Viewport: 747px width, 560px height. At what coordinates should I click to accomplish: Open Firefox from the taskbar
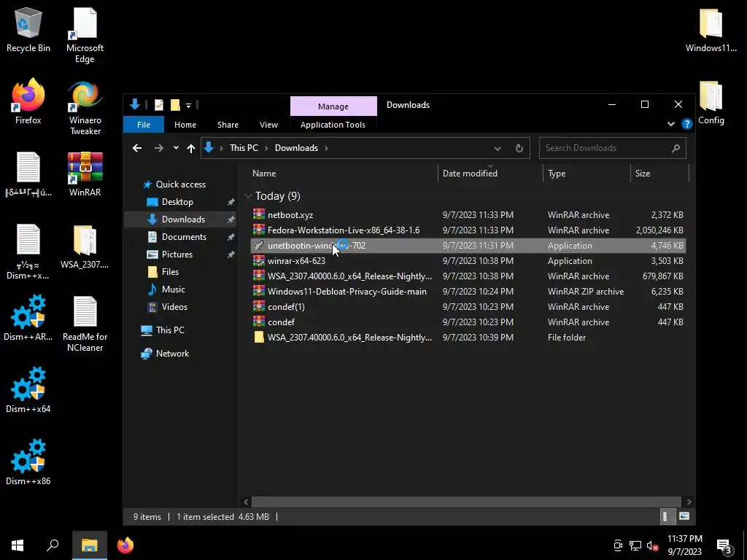(x=125, y=545)
